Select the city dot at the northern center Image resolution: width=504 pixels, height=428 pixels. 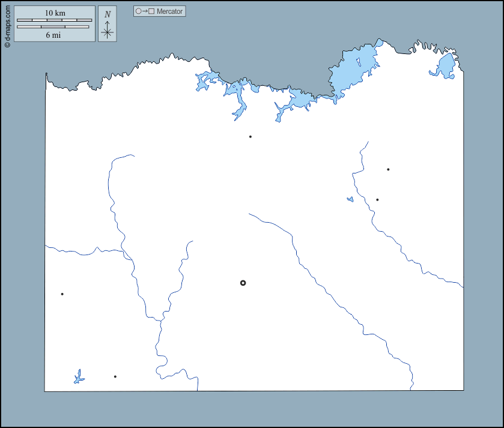[250, 137]
